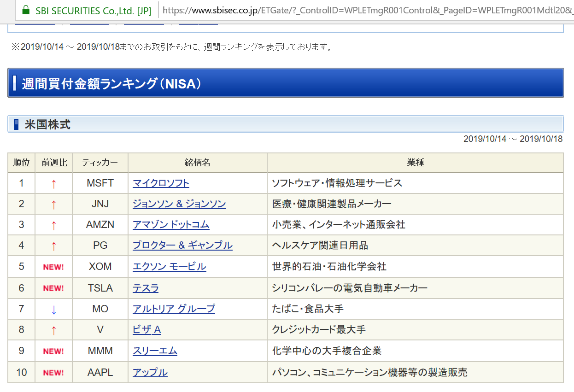Image resolution: width=574 pixels, height=392 pixels.
Task: Click the NEW! badge in AAPL row
Action: (x=53, y=372)
